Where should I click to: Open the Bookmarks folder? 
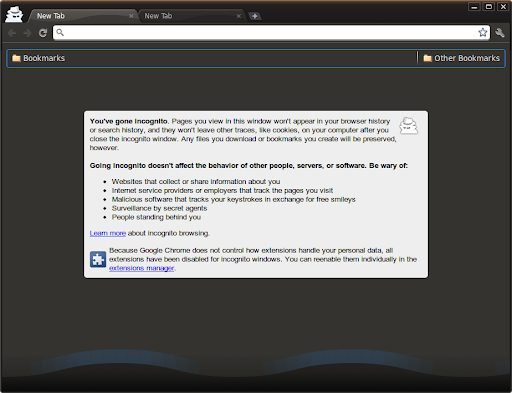(39, 58)
